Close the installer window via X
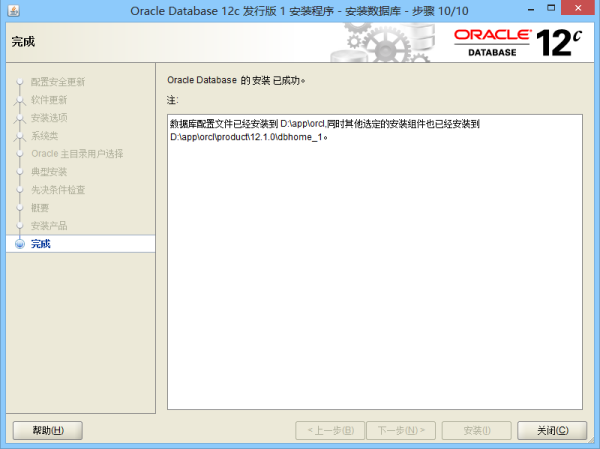This screenshot has height=449, width=600. (578, 8)
